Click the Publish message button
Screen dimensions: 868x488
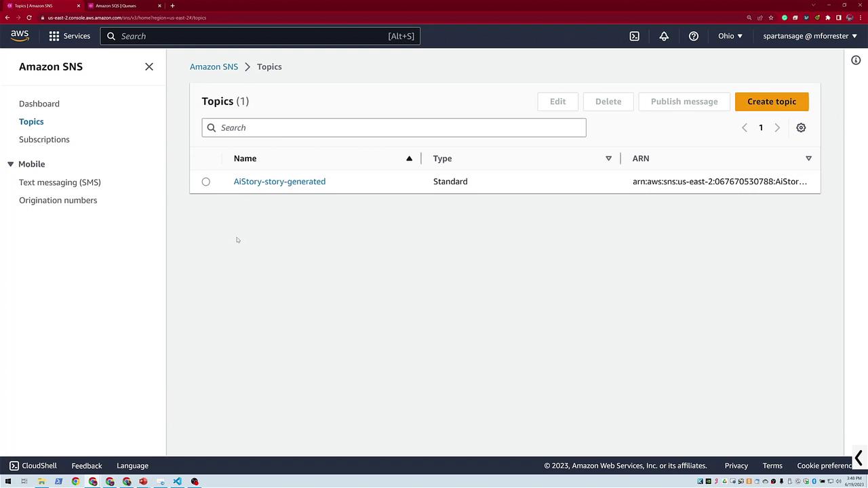click(684, 102)
